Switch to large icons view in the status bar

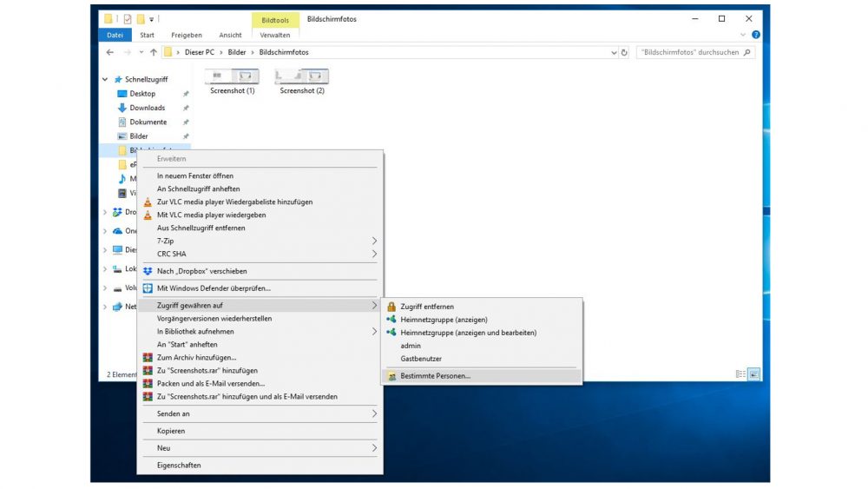754,374
